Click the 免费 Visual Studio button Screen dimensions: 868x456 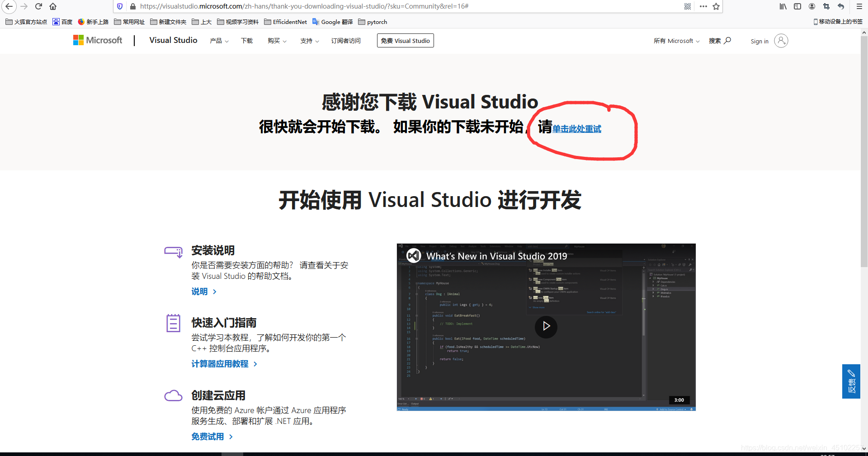tap(406, 41)
